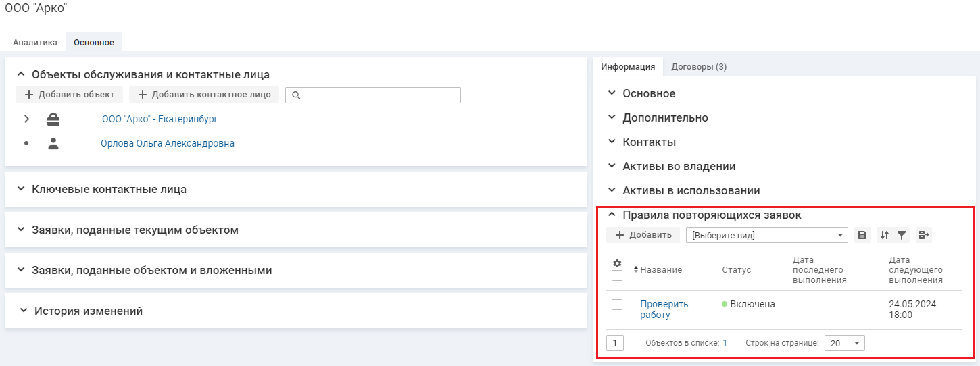The height and width of the screenshot is (366, 980).
Task: Click the save view floppy disk icon
Action: (862, 235)
